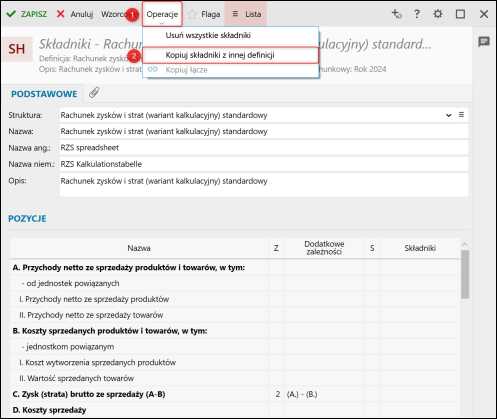Open the help question mark icon
The image size is (497, 419).
[x=417, y=14]
